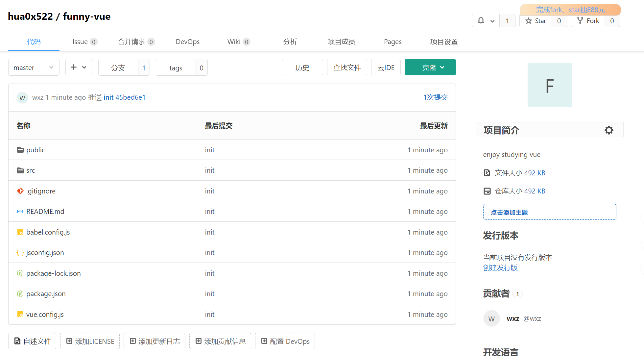Open the plus create dropdown

click(79, 67)
